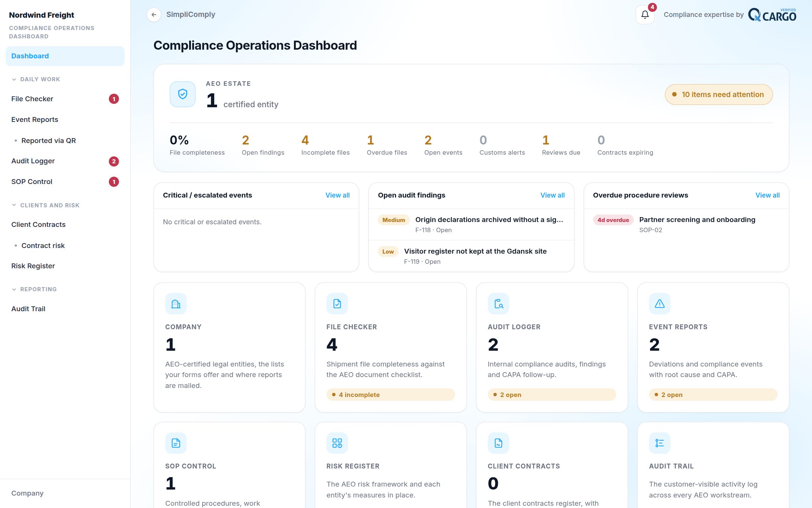Open the Company card heading
The image size is (812, 508).
coord(183,327)
